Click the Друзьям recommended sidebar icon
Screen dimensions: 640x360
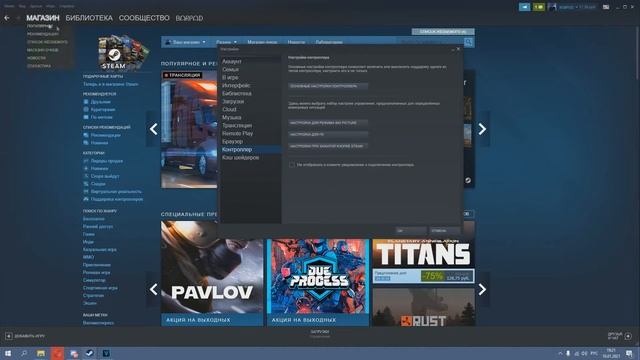86,102
